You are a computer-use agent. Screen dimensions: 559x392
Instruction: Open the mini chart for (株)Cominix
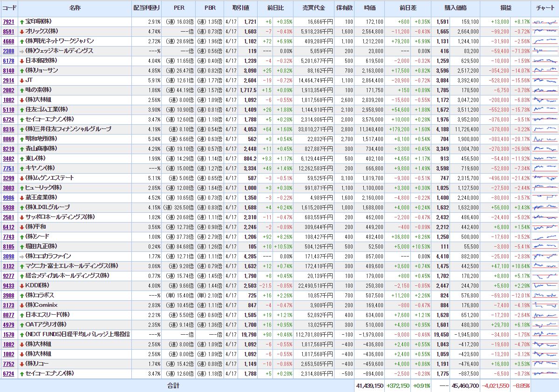[545, 305]
